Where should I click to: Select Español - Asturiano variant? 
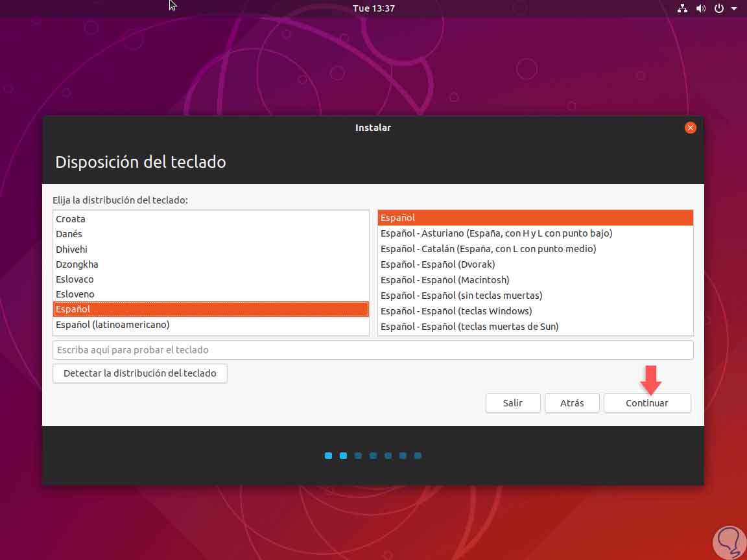[x=535, y=233]
